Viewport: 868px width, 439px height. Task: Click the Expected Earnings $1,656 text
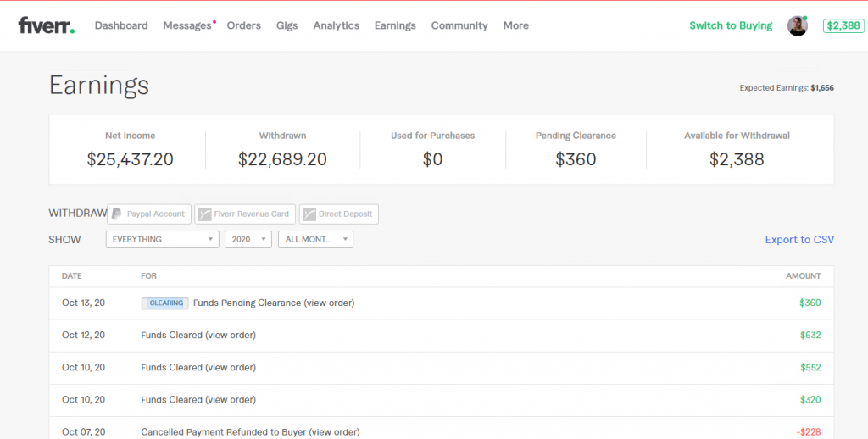787,88
